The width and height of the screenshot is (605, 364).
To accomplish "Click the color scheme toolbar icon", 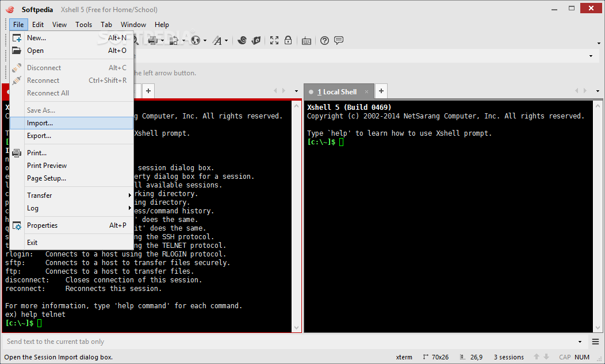I will [174, 40].
